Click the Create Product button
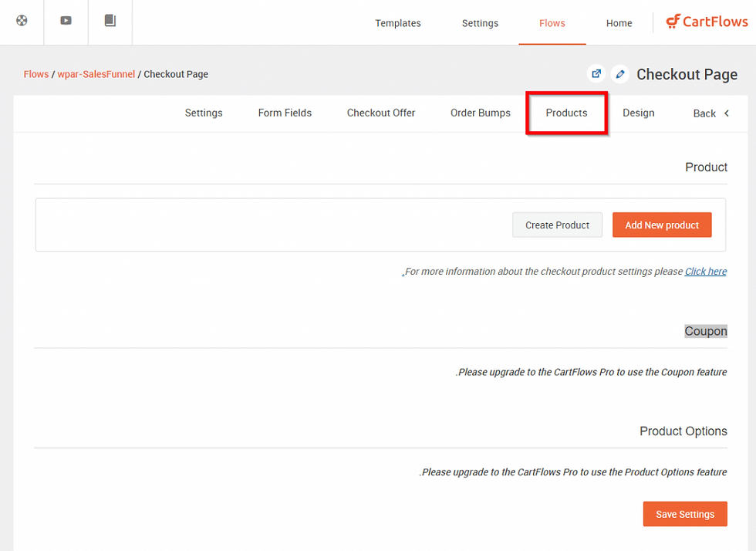 [x=557, y=225]
